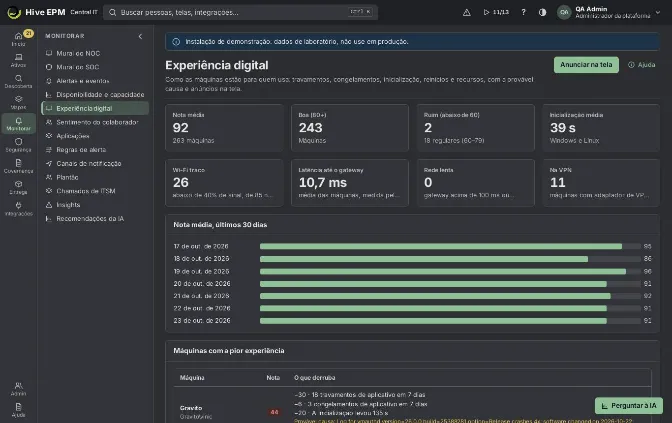672x423 pixels.
Task: Open the Descoberta rail section
Action: pos(18,81)
